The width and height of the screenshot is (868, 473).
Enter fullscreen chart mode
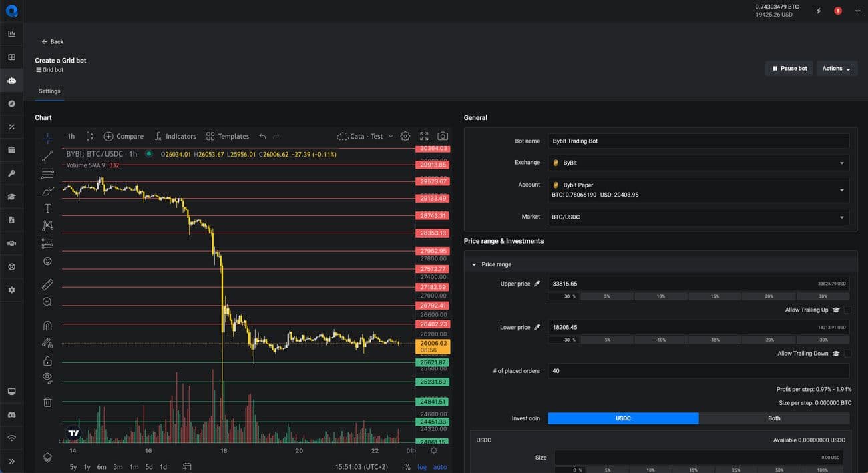point(424,136)
